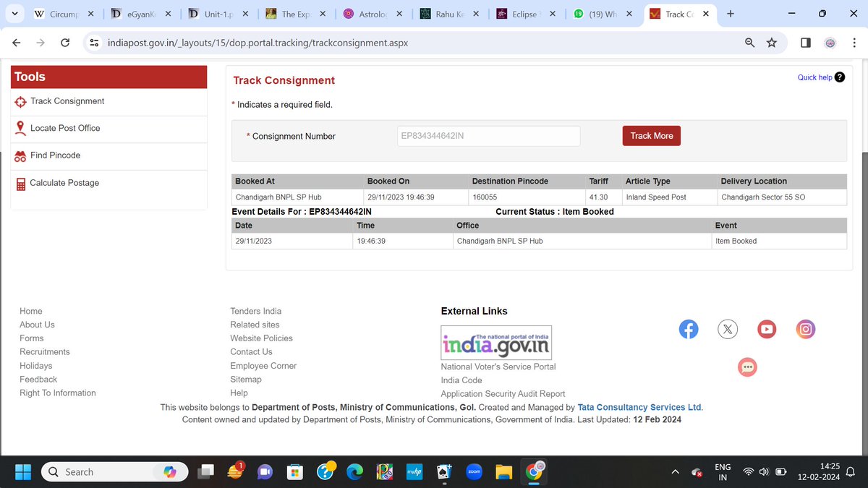
Task: Open the taskbar clock showing 14:25
Action: click(x=820, y=472)
